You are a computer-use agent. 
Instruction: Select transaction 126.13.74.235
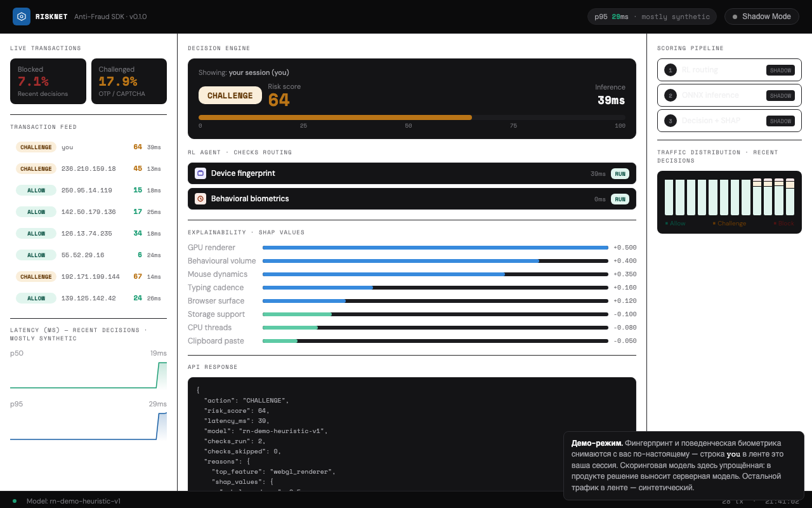point(88,234)
